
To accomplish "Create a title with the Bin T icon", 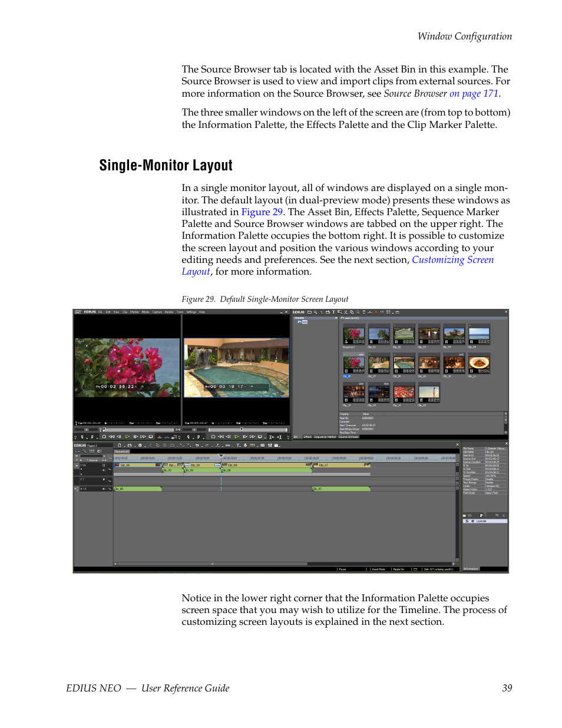I will click(333, 312).
